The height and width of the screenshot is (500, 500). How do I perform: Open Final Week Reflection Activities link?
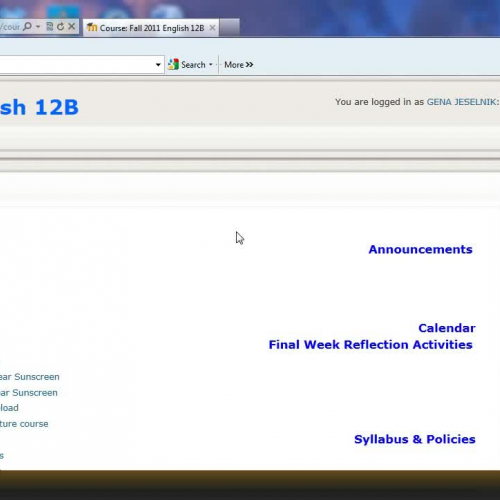pos(370,345)
